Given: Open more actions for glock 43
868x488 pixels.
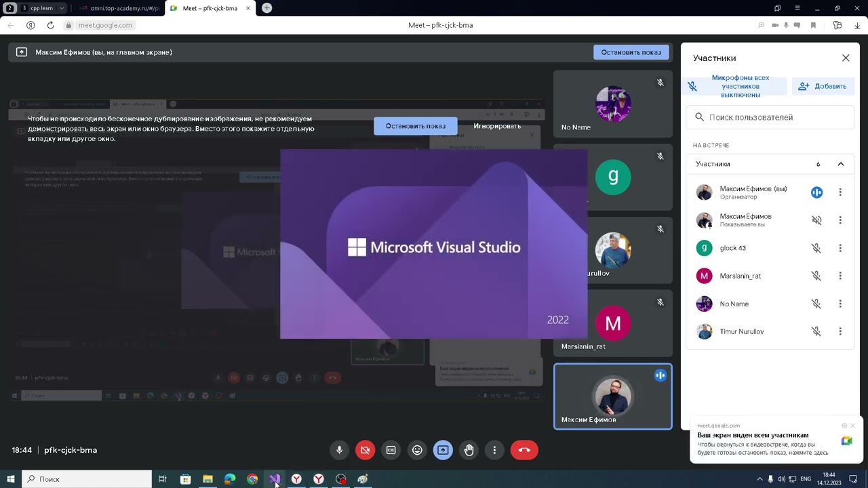Looking at the screenshot, I should tap(840, 248).
